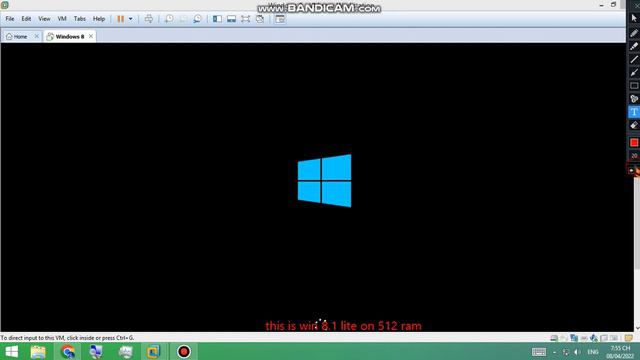Viewport: 640px width, 360px height.
Task: Click Send Ctrl+Alt+Del toolbar icon
Action: pos(149,19)
